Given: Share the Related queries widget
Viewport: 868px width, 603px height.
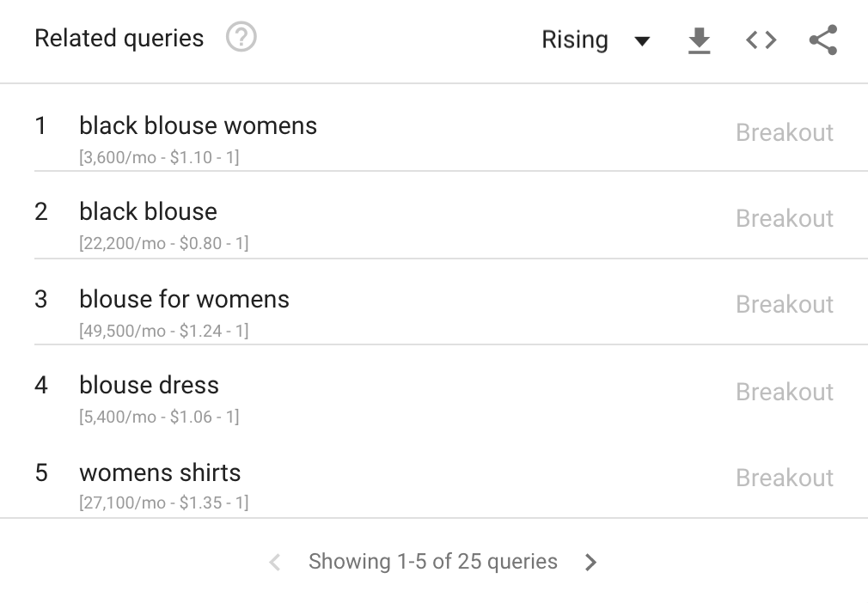Looking at the screenshot, I should [x=822, y=40].
